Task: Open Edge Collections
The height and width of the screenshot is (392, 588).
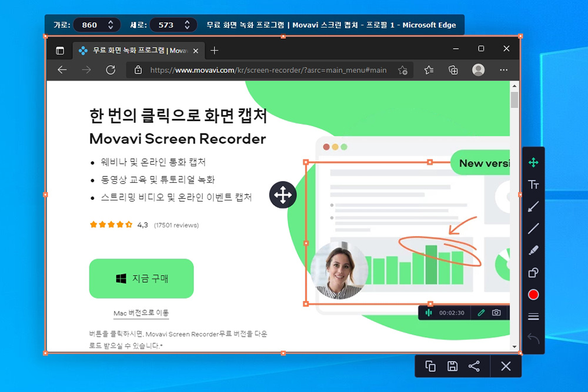Action: 453,70
